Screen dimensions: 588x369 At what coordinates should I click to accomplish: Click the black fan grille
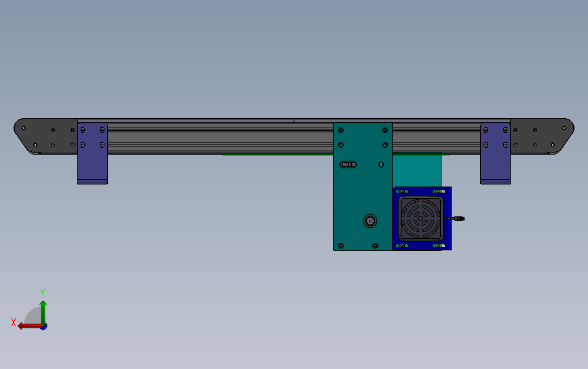[x=420, y=218]
